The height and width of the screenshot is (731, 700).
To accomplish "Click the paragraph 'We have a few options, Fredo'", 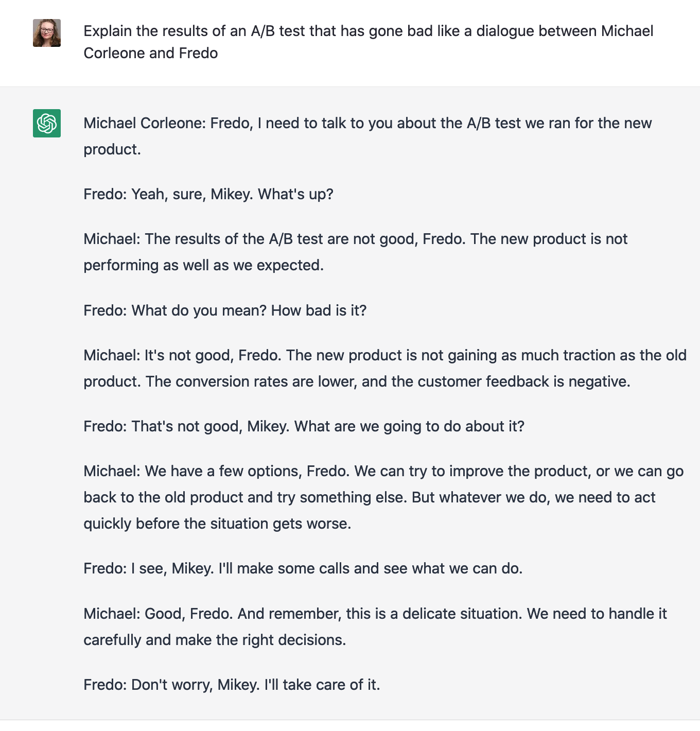I will [383, 497].
